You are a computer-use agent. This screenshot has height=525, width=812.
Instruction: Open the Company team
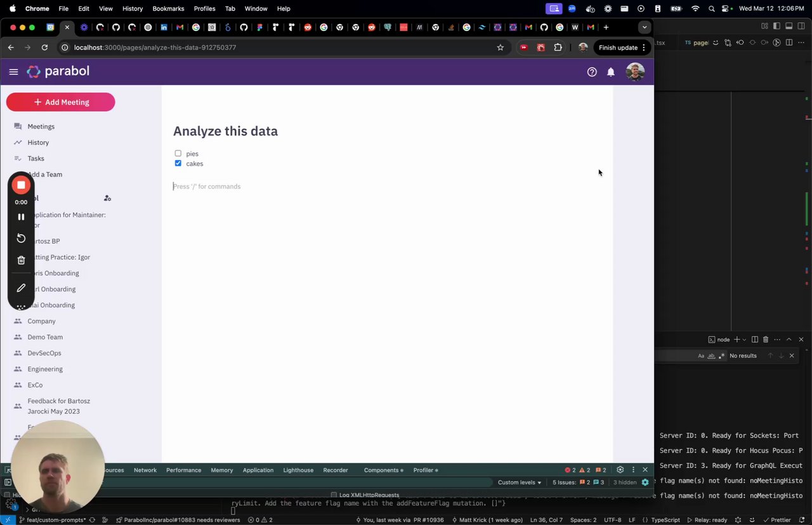pyautogui.click(x=41, y=321)
